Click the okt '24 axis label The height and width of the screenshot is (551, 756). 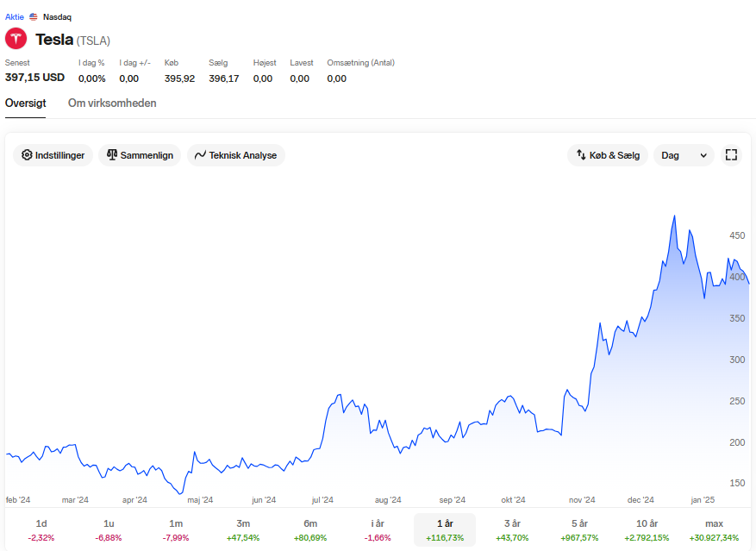click(x=513, y=500)
